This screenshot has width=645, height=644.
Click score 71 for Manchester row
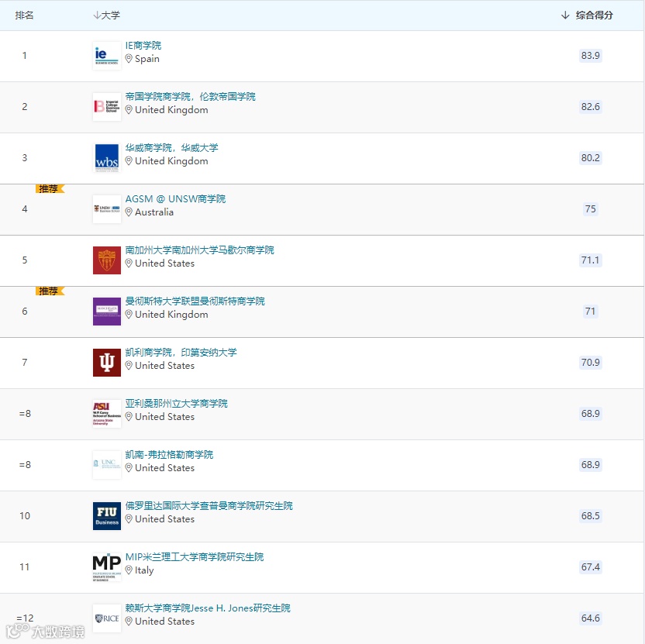coord(590,312)
